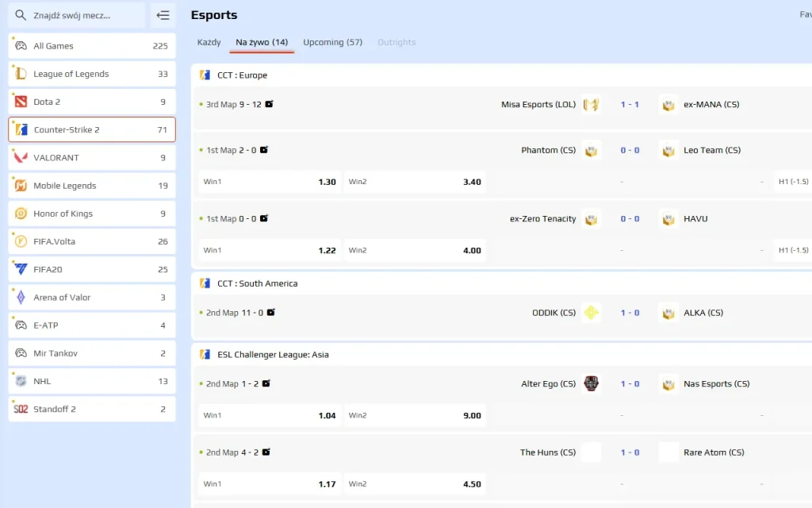
Task: Click the VALORANT logo icon
Action: (21, 158)
